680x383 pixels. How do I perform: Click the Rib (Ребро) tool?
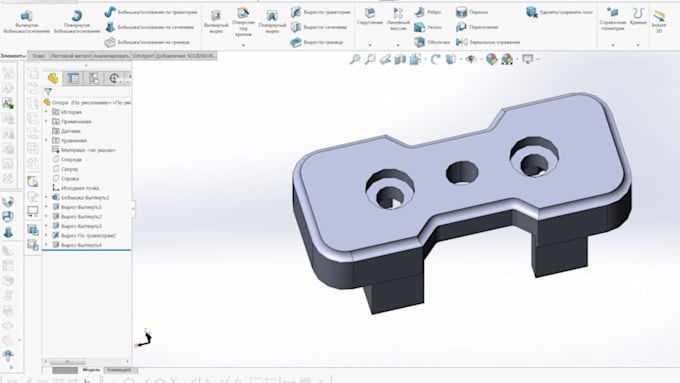coord(428,13)
